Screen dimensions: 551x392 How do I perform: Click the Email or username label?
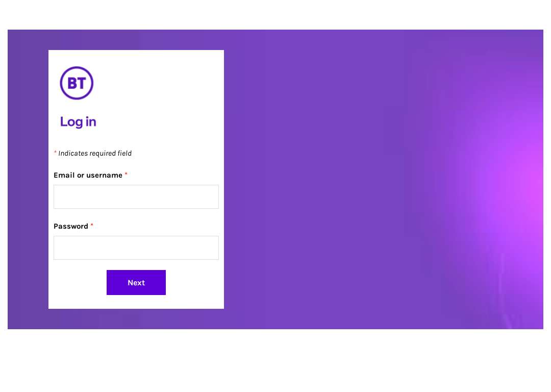click(x=88, y=175)
